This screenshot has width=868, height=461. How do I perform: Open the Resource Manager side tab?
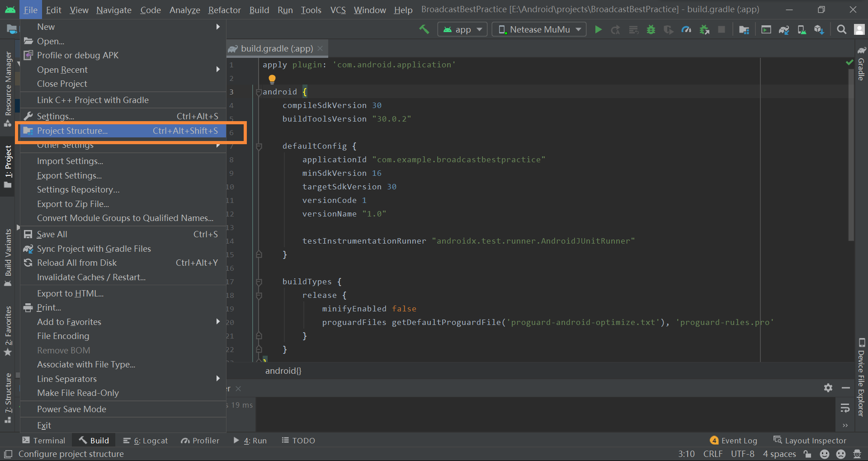tap(8, 89)
